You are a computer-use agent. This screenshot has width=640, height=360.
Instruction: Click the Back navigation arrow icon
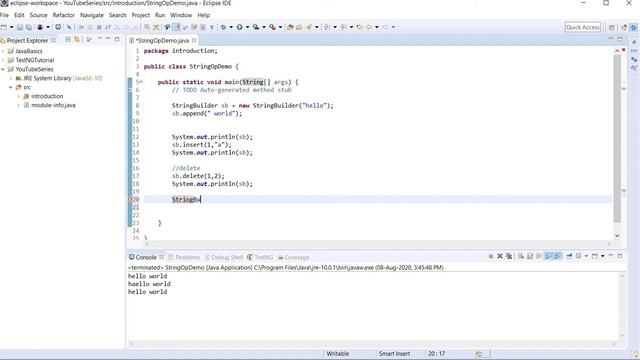[369, 27]
